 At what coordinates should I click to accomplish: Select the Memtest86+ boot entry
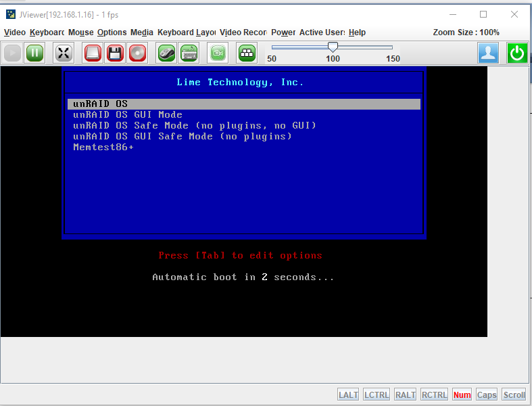pos(103,147)
